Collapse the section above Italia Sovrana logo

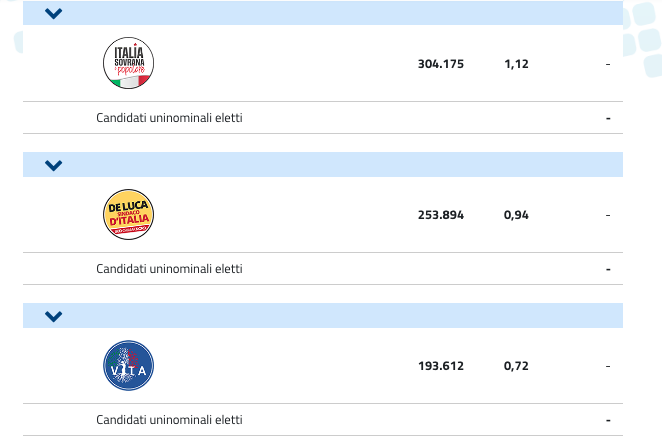pyautogui.click(x=54, y=14)
